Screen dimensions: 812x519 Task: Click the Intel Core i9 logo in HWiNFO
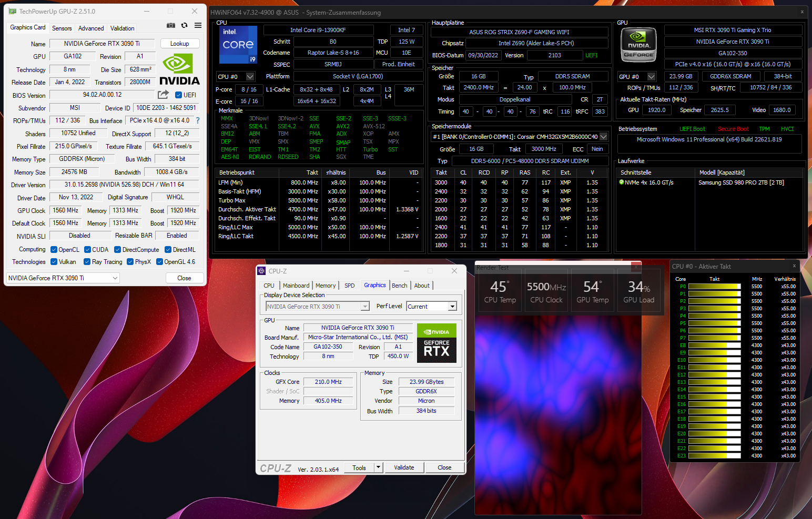(238, 45)
